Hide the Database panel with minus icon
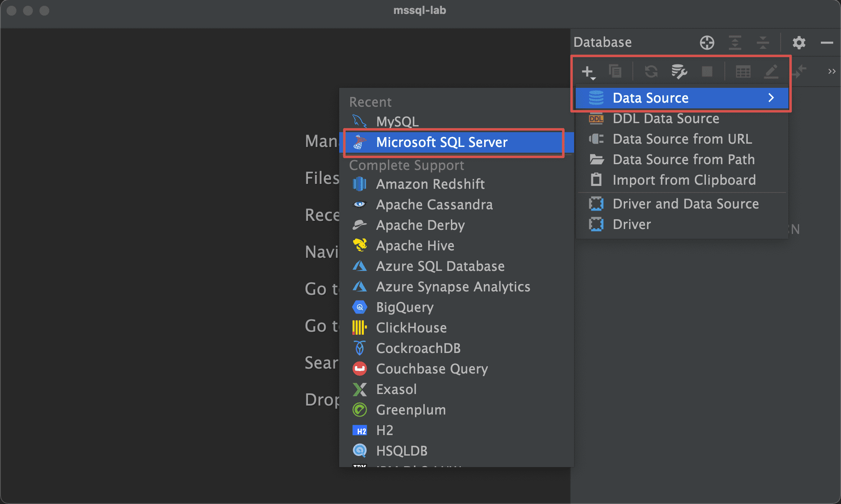 [x=827, y=42]
